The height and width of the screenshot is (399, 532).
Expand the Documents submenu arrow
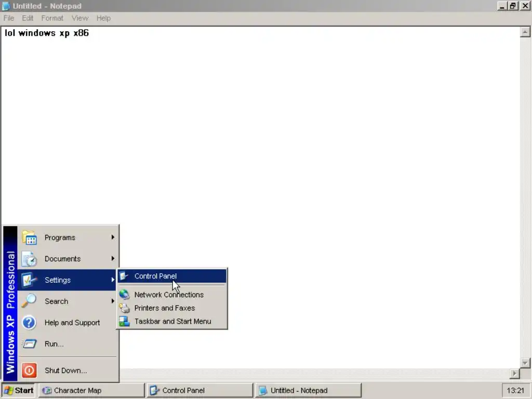pyautogui.click(x=113, y=259)
